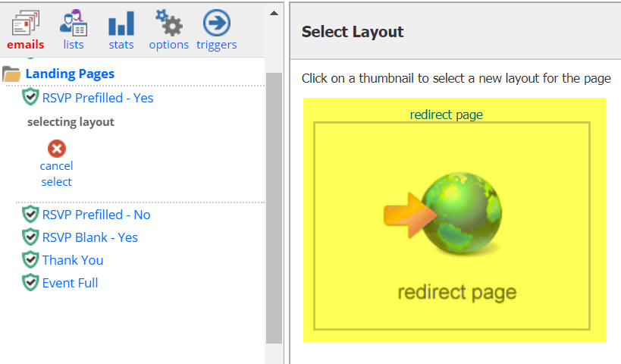Click the left panel vertical scrollbar
This screenshot has height=364, width=621.
click(x=274, y=208)
